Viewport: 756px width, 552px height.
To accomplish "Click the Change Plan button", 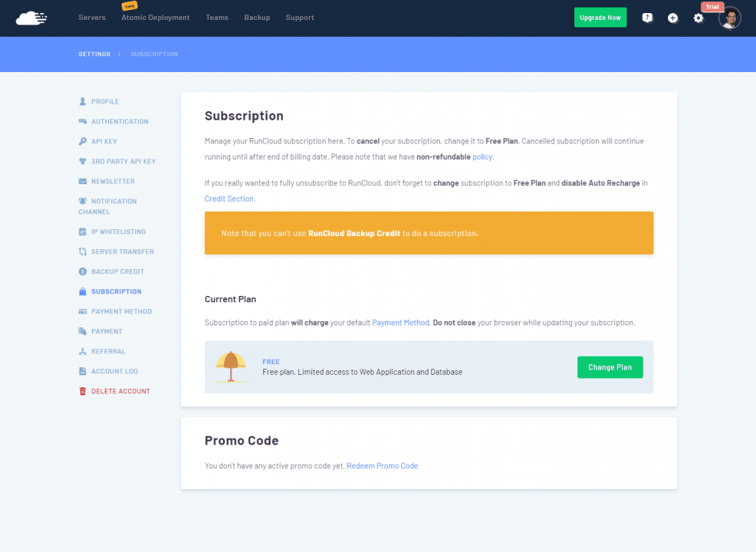I will pos(610,367).
